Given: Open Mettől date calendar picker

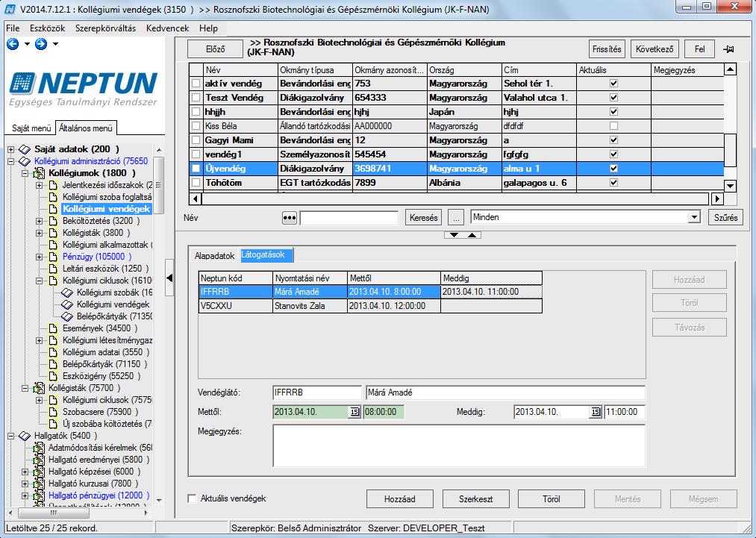Looking at the screenshot, I should (354, 412).
